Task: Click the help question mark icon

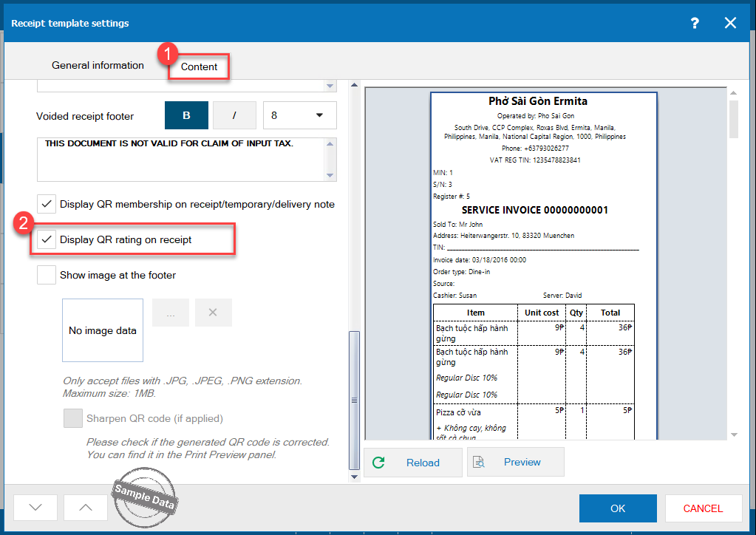Action: pyautogui.click(x=695, y=23)
